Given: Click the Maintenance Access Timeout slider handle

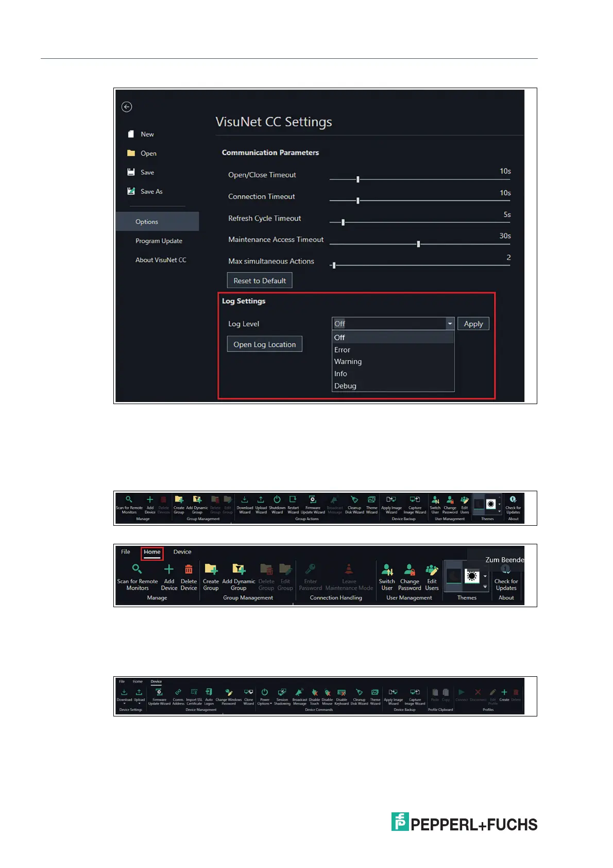Looking at the screenshot, I should [x=418, y=244].
